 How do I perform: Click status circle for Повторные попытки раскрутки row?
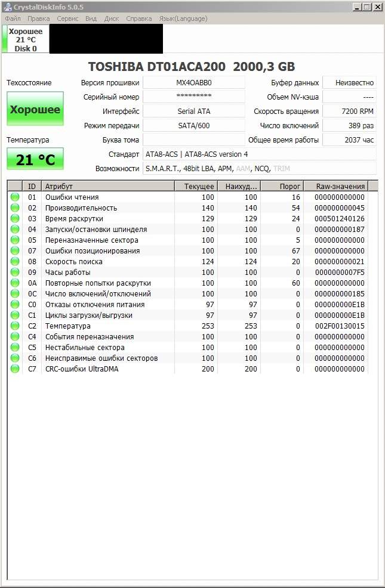point(15,283)
